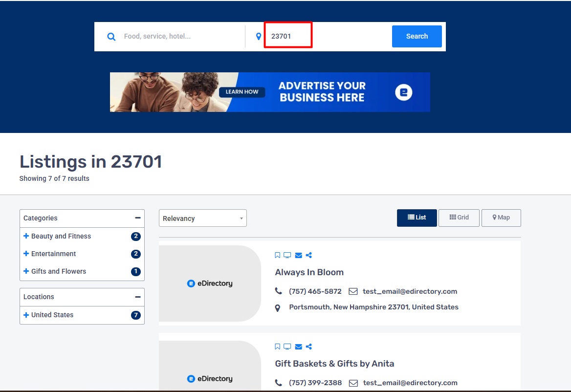The image size is (571, 392).
Task: Click LEARN HOW on the advertise banner
Action: [242, 92]
